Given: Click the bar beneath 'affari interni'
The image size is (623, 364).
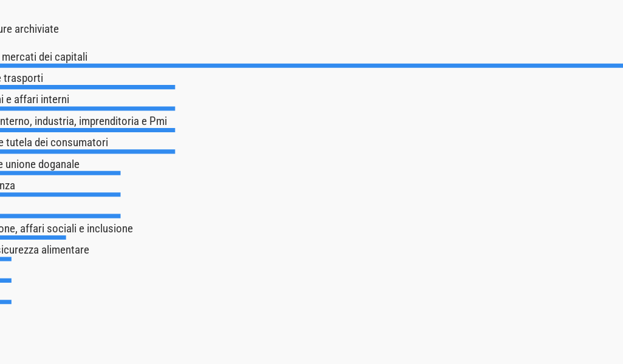Looking at the screenshot, I should click(87, 109).
